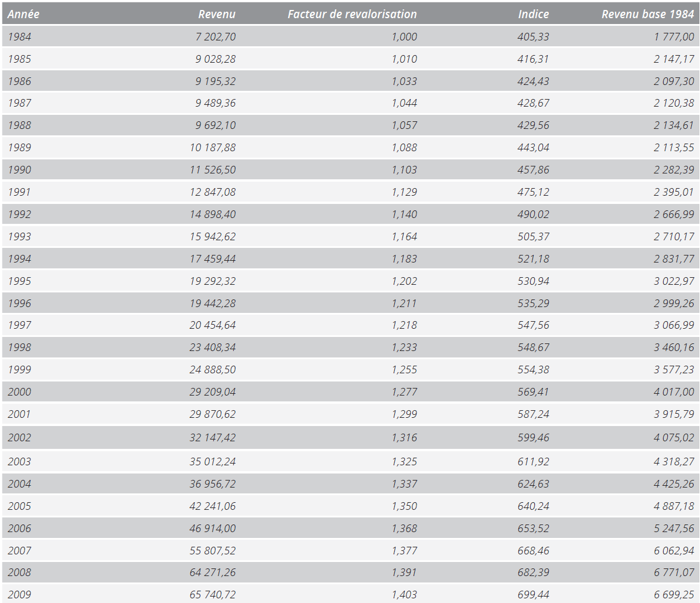
Task: Click the Revenu column header
Action: click(x=217, y=14)
